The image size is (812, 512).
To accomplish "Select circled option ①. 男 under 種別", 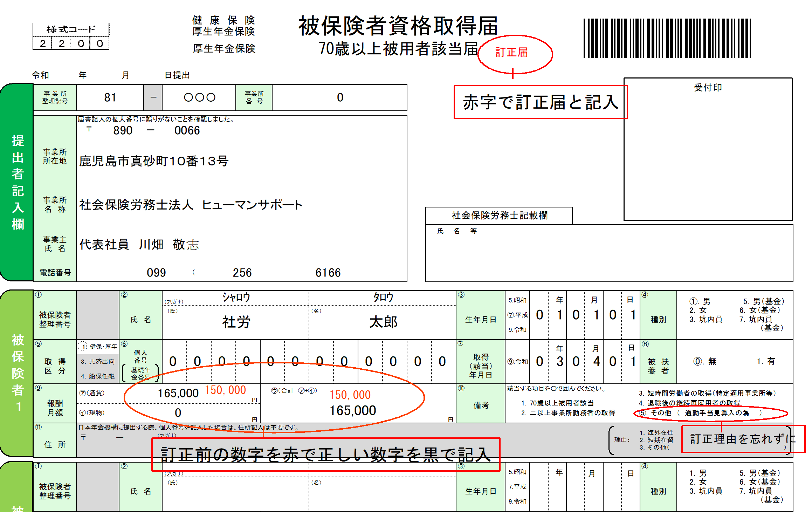I will [700, 301].
